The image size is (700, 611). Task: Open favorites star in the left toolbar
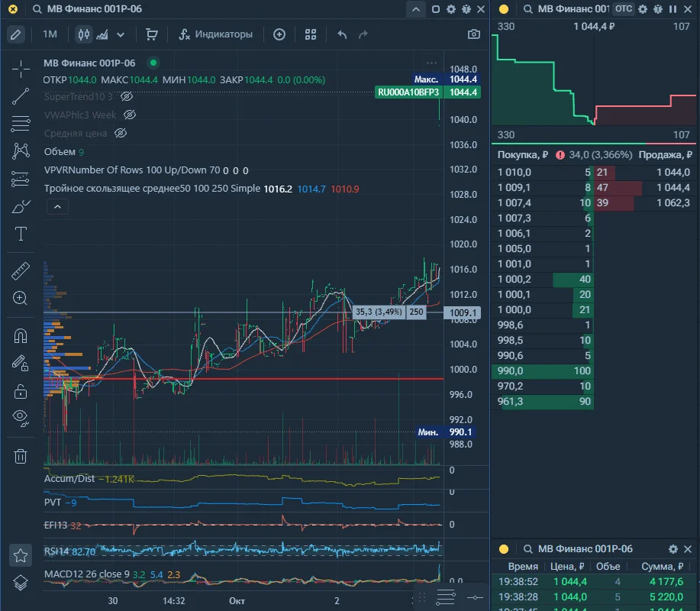pyautogui.click(x=21, y=555)
